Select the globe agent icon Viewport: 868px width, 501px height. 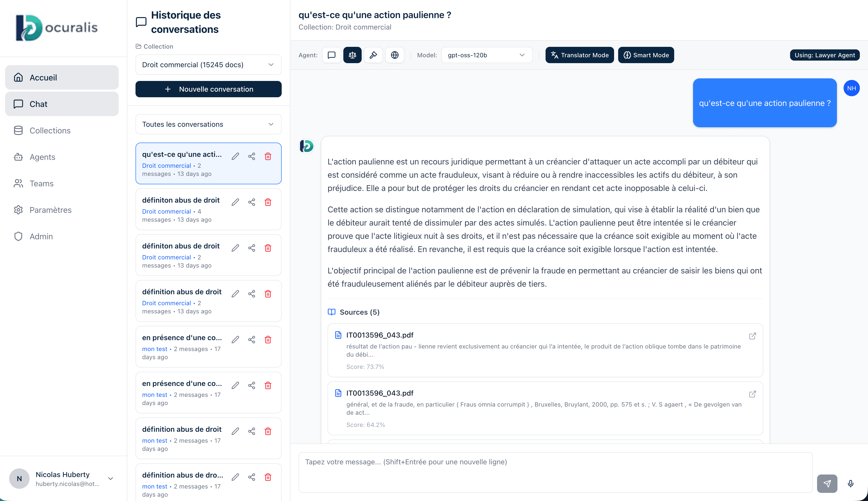click(x=395, y=55)
